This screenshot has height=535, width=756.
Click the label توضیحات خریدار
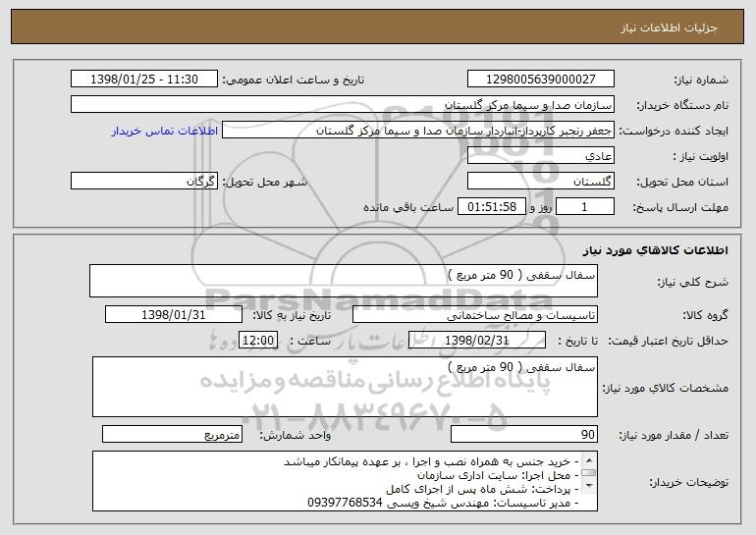coord(688,482)
